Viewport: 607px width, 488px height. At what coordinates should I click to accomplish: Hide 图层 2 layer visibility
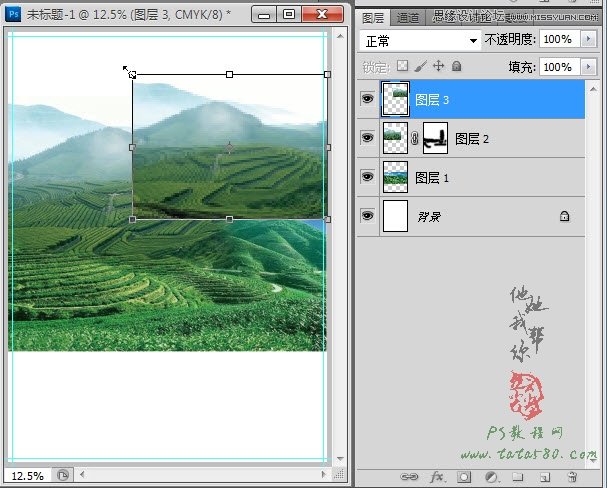[x=367, y=138]
